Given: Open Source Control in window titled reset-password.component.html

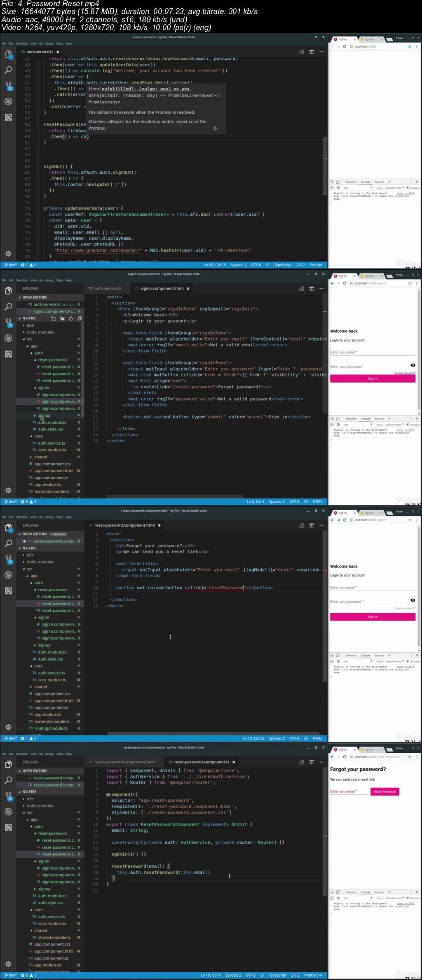Looking at the screenshot, I should [8, 559].
